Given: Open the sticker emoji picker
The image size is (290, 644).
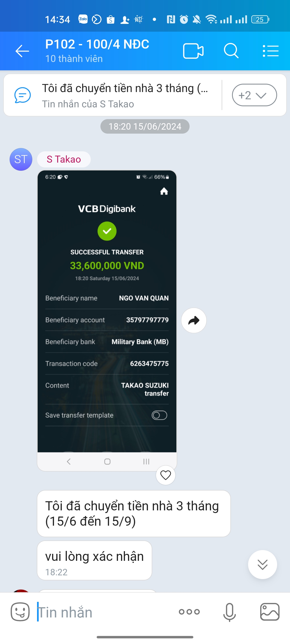Looking at the screenshot, I should [20, 612].
